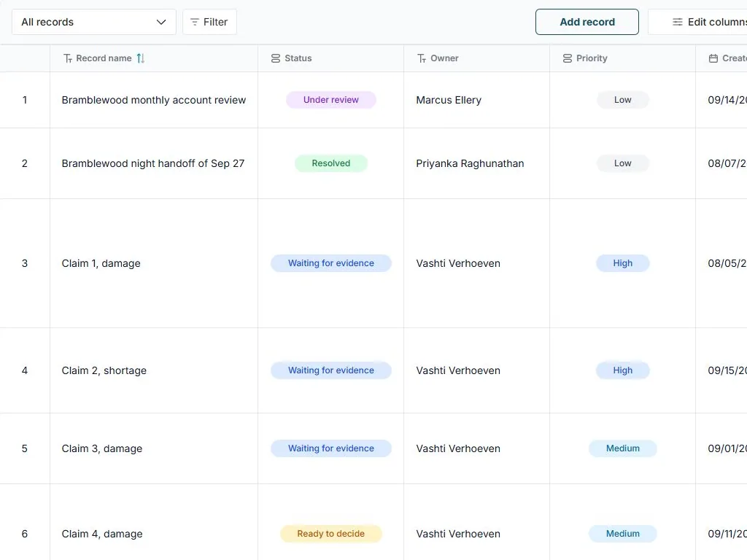Click the High priority badge for Claim 1
Viewport: 747px width, 560px height.
623,263
